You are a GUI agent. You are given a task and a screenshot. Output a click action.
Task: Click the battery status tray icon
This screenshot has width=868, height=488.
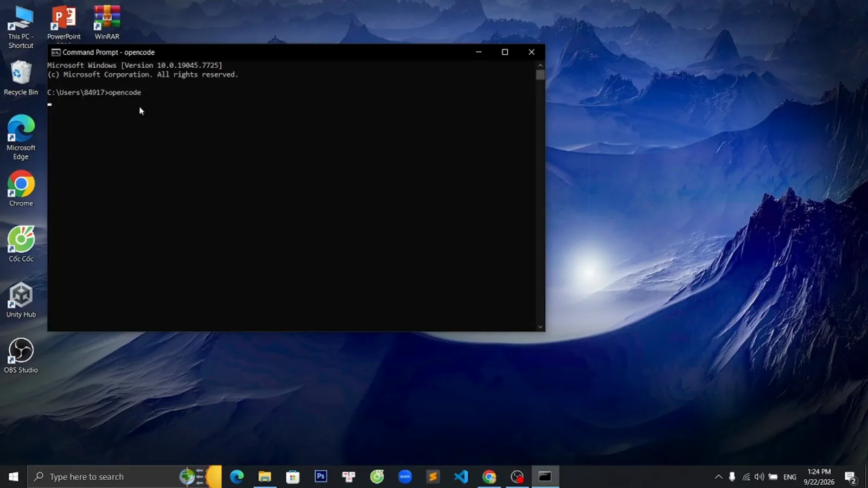(x=773, y=477)
